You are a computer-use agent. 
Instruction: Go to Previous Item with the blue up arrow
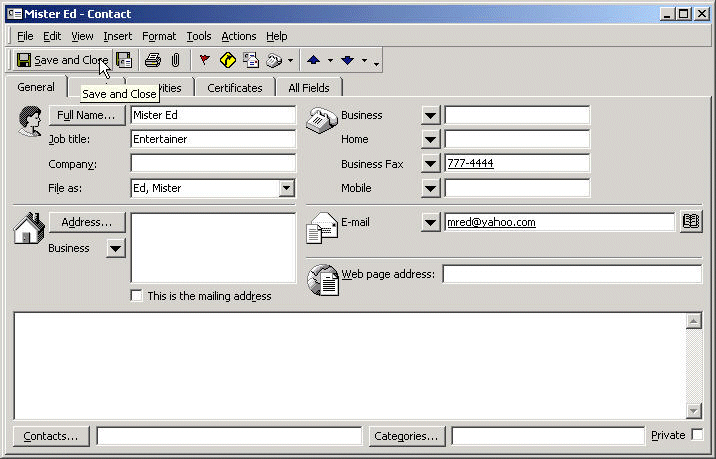coord(313,60)
